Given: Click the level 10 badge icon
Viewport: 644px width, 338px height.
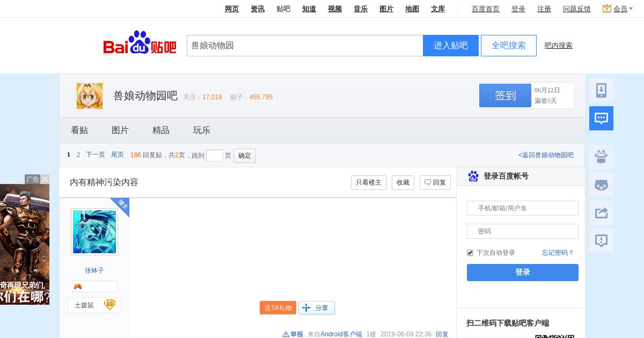Looking at the screenshot, I should (x=109, y=305).
